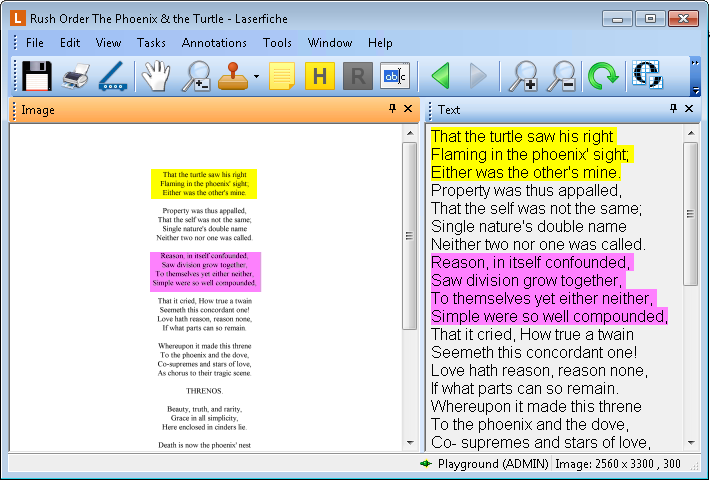
Task: Click the Text pane title header
Action: (561, 110)
